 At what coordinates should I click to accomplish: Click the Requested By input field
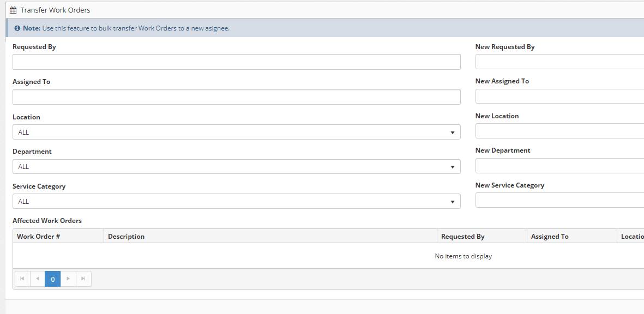pos(236,62)
